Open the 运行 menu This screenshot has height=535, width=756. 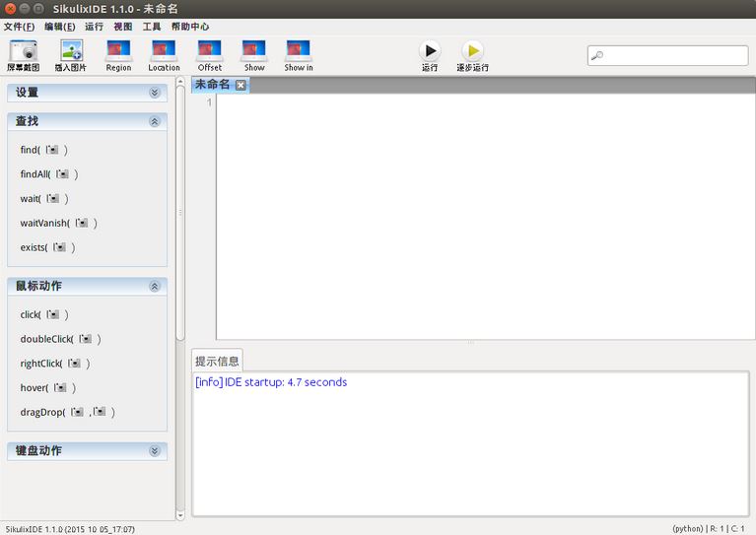click(94, 27)
